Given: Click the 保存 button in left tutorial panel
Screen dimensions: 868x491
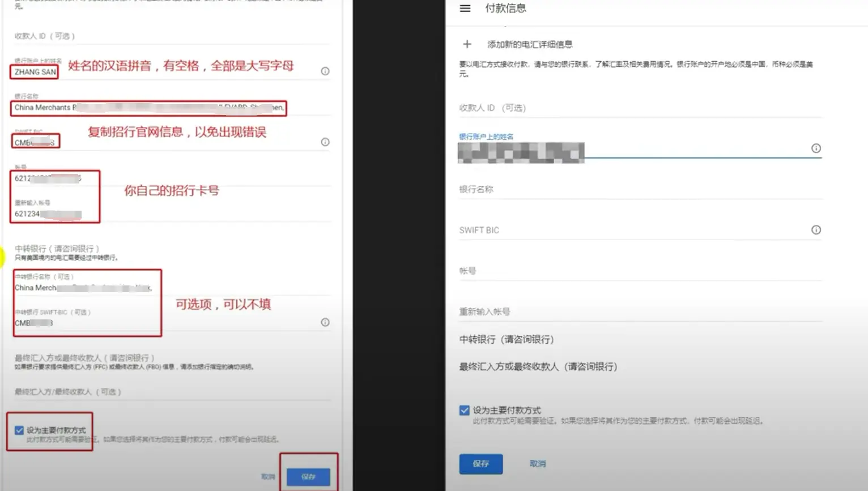Looking at the screenshot, I should 308,477.
